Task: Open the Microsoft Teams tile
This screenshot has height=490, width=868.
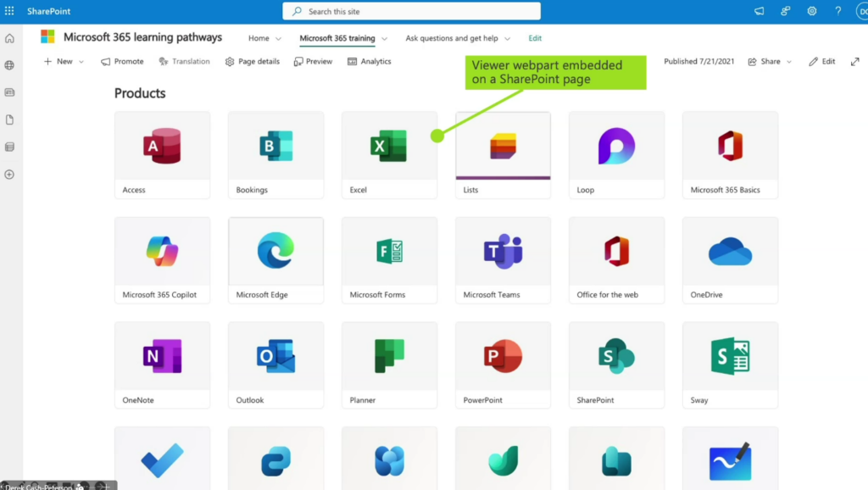Action: pos(503,260)
